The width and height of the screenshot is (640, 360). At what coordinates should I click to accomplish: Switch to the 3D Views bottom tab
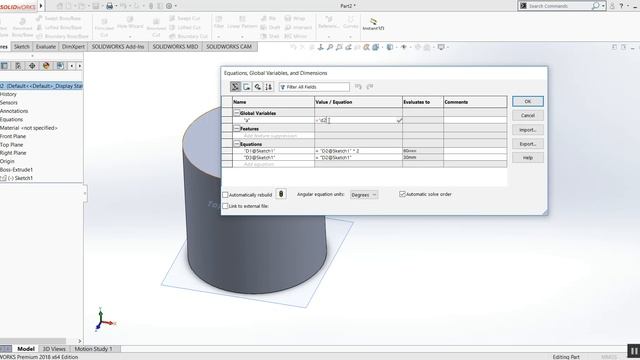(x=54, y=349)
